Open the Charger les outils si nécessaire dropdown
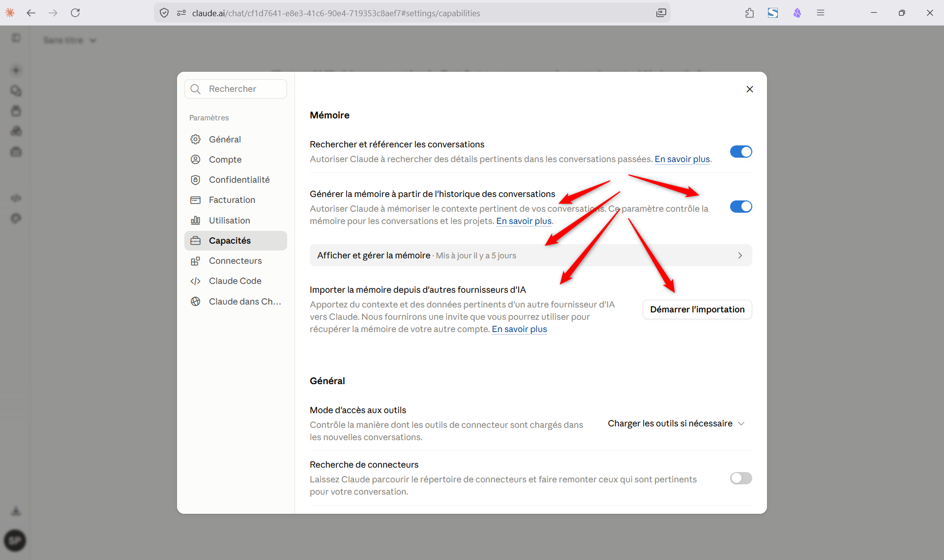 (677, 423)
